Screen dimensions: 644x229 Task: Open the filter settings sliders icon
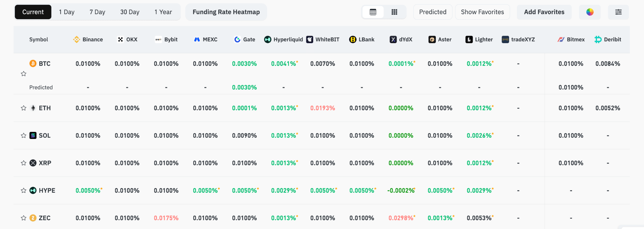click(x=618, y=12)
